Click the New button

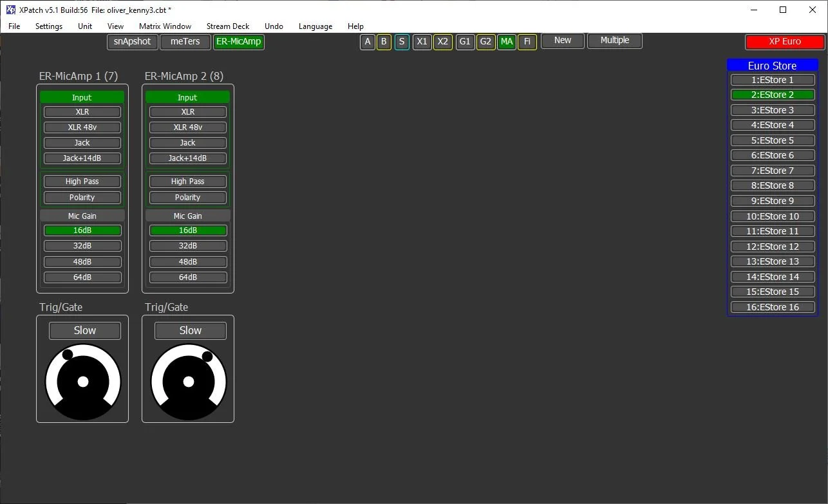[563, 41]
